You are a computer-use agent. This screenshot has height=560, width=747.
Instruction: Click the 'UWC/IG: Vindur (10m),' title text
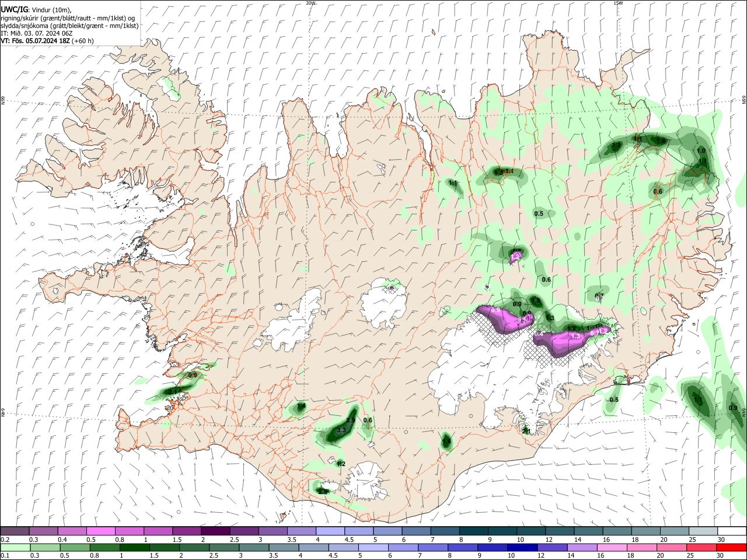click(x=36, y=9)
